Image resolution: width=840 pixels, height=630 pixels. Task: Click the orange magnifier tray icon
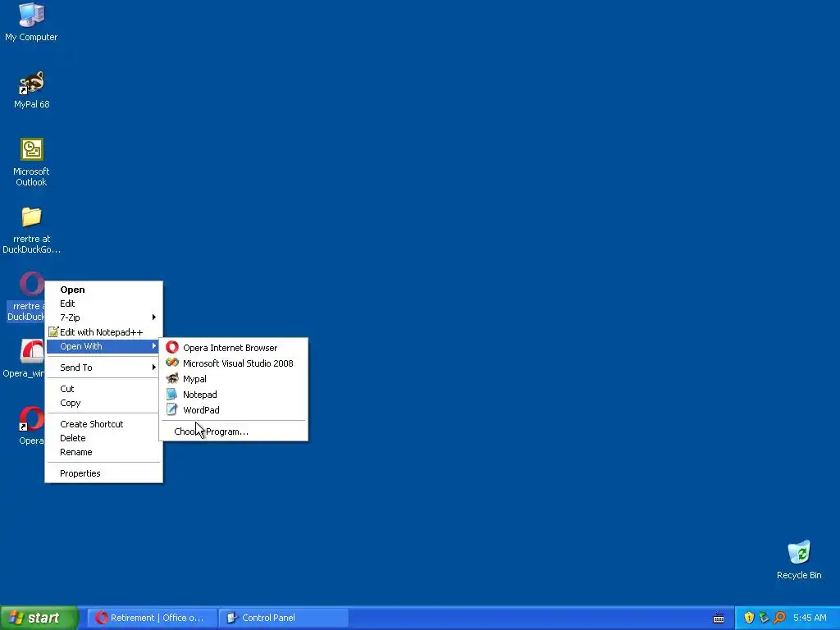(779, 618)
